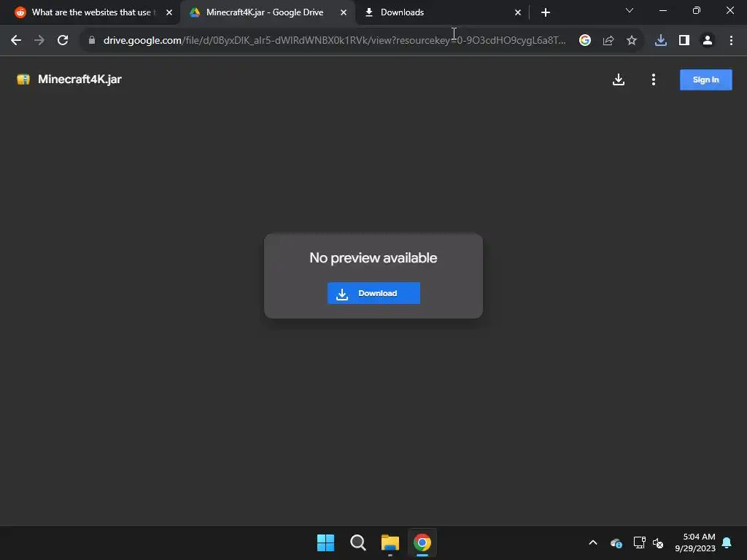
Task: Open network display tray icon
Action: 639,542
